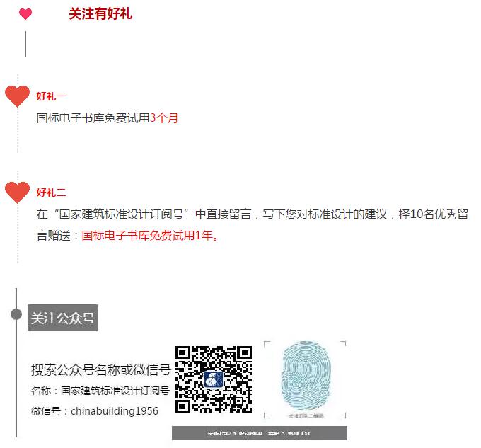Select the 好礼一 label
Screen dimensions: 481x448
tap(51, 96)
